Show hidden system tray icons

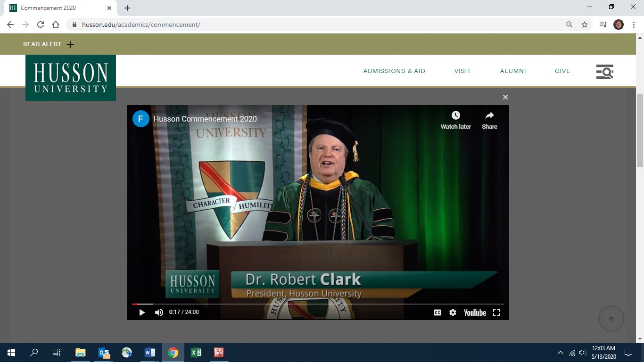click(x=560, y=353)
